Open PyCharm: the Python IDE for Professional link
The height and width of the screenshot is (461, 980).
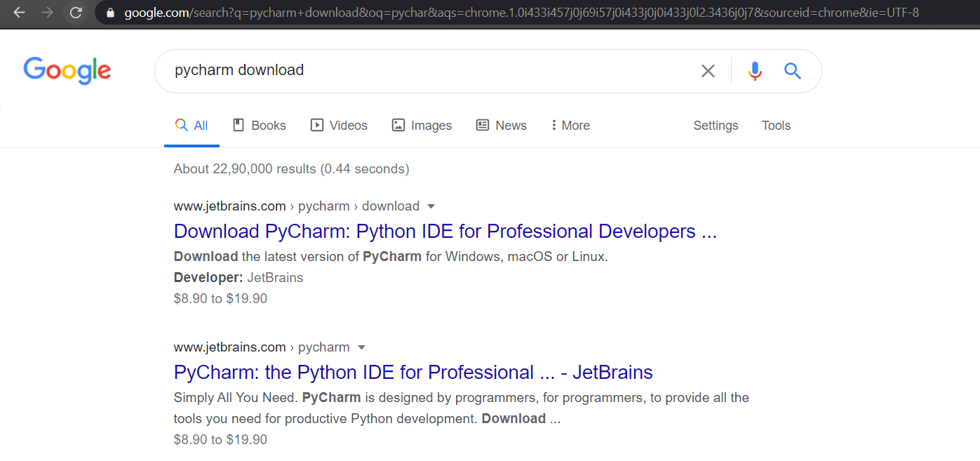pos(413,372)
